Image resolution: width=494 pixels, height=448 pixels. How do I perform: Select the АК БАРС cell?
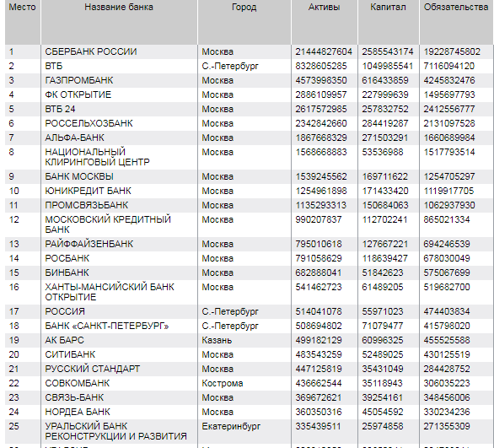pos(64,340)
